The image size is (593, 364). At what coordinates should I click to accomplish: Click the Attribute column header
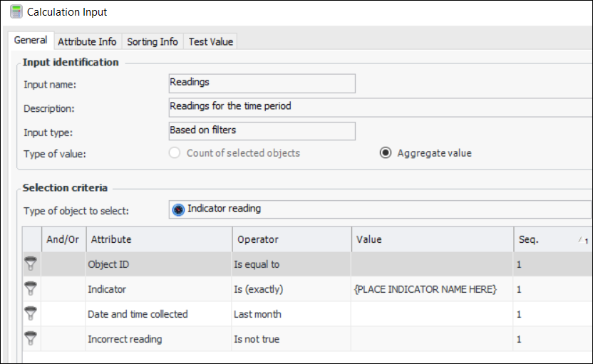[x=158, y=240]
